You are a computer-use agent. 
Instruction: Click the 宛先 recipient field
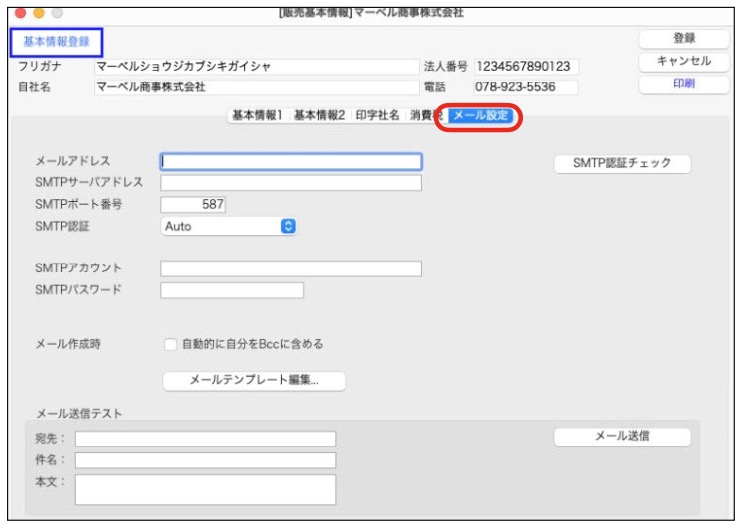coord(205,438)
